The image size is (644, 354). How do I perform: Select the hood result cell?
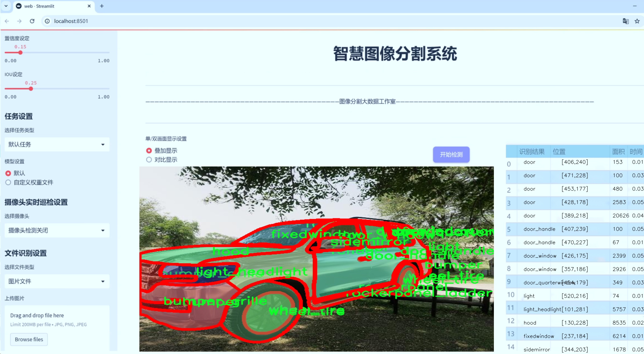click(x=530, y=323)
